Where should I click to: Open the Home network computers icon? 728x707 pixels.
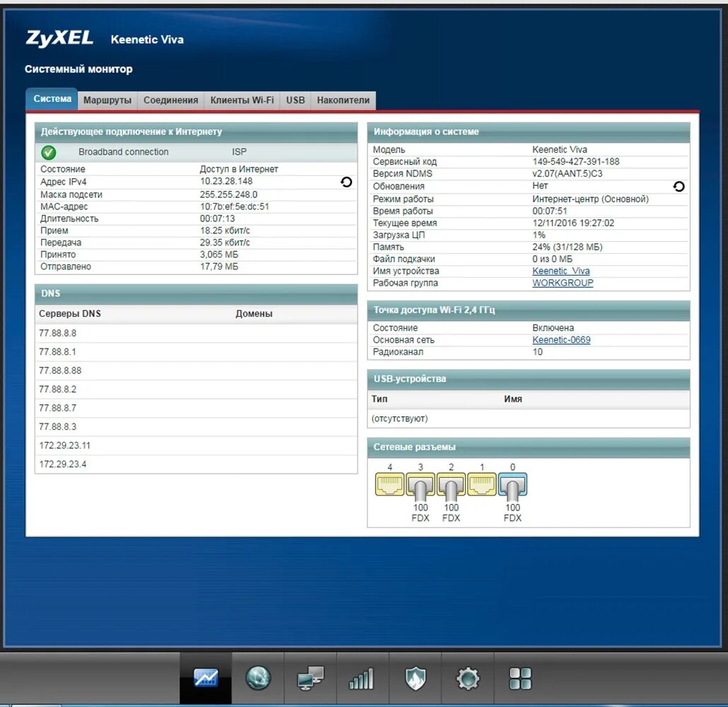coord(310,678)
